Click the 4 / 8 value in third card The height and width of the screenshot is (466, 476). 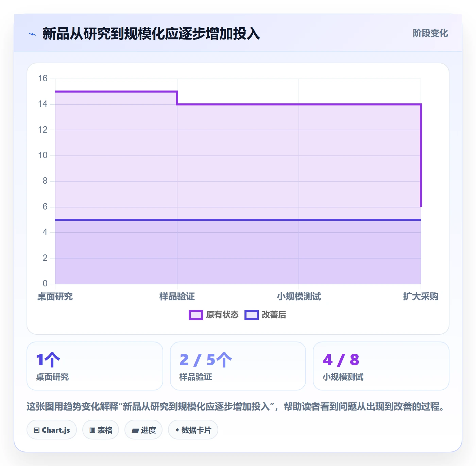(341, 360)
